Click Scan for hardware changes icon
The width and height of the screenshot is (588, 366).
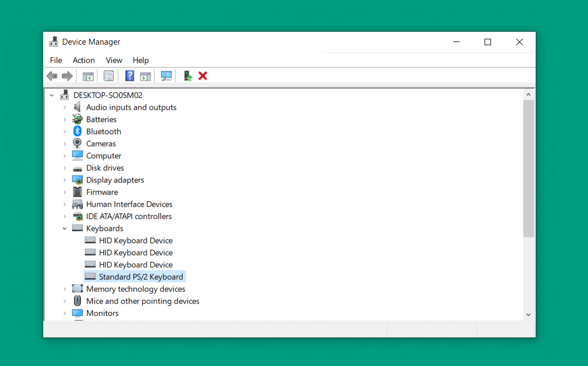(x=166, y=76)
